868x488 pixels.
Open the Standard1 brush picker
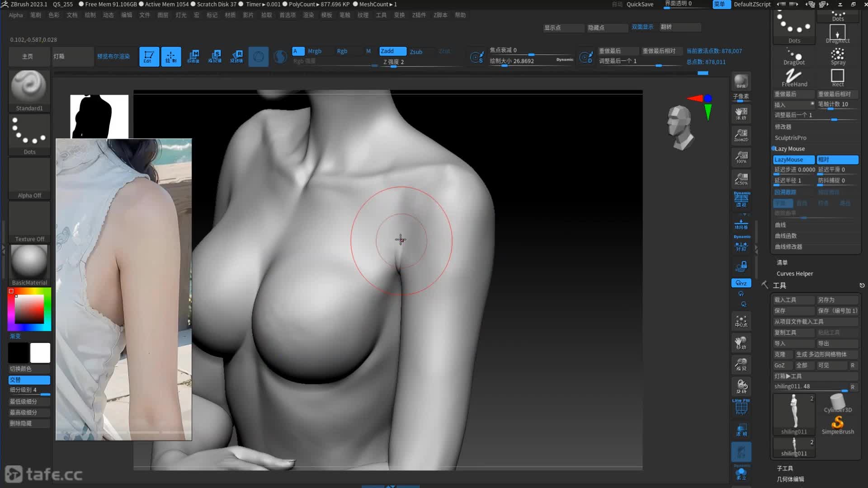pyautogui.click(x=29, y=90)
